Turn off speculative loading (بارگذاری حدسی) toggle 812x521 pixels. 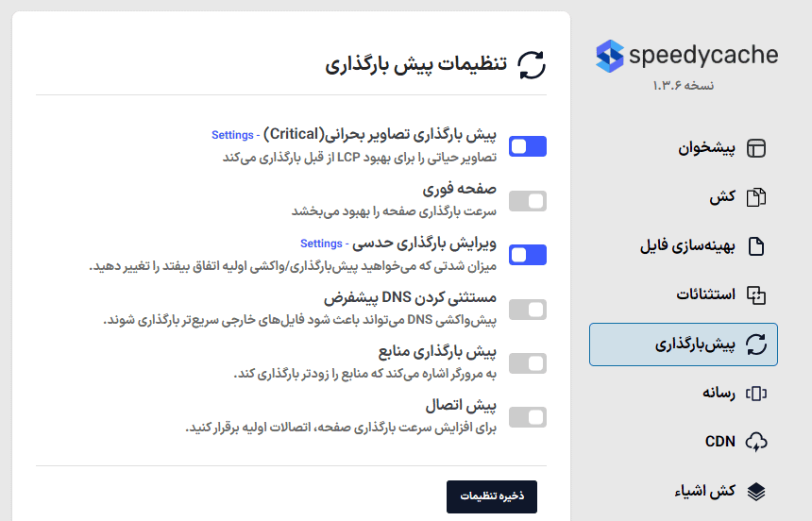[528, 255]
